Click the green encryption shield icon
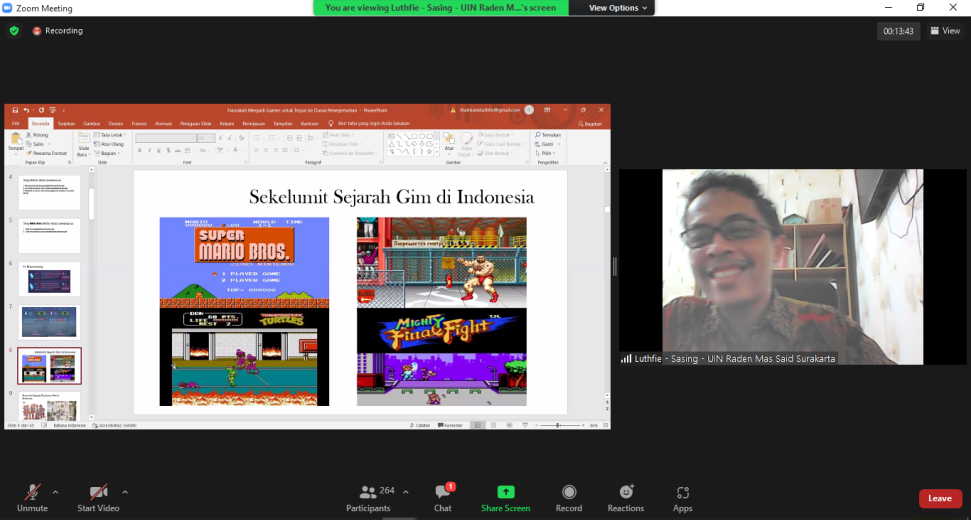The width and height of the screenshot is (971, 520). (14, 30)
